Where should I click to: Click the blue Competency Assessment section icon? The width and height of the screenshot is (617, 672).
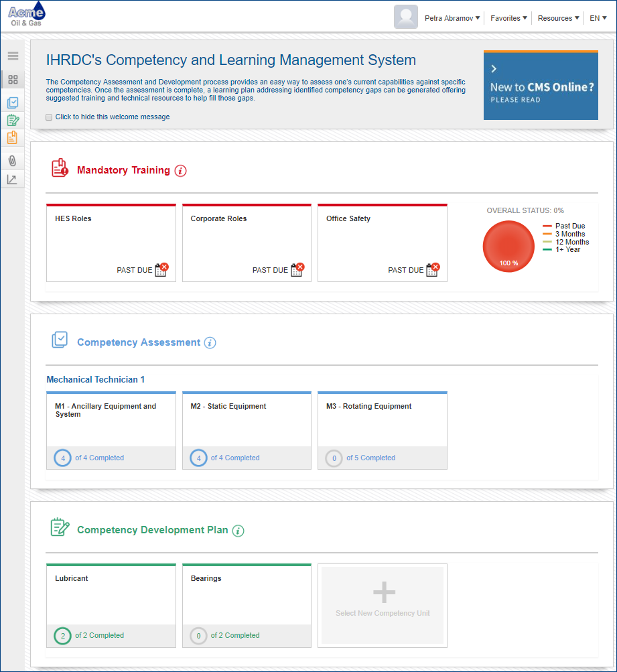[x=60, y=340]
